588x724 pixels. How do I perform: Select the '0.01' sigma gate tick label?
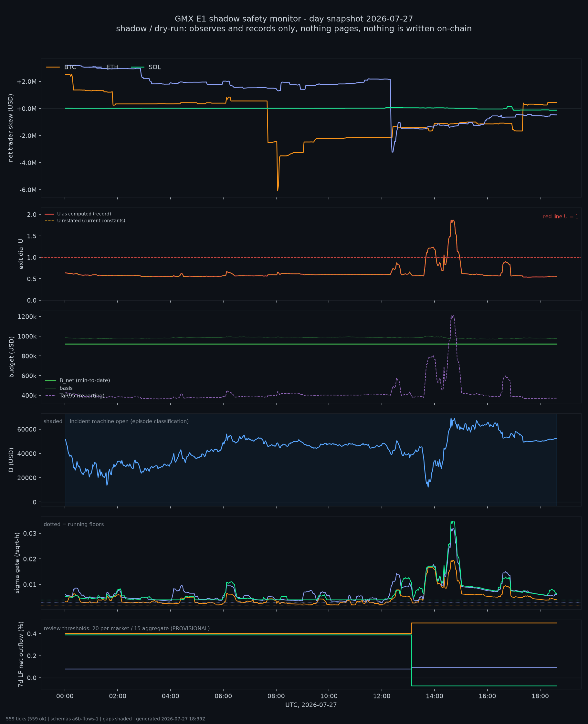[x=30, y=584]
